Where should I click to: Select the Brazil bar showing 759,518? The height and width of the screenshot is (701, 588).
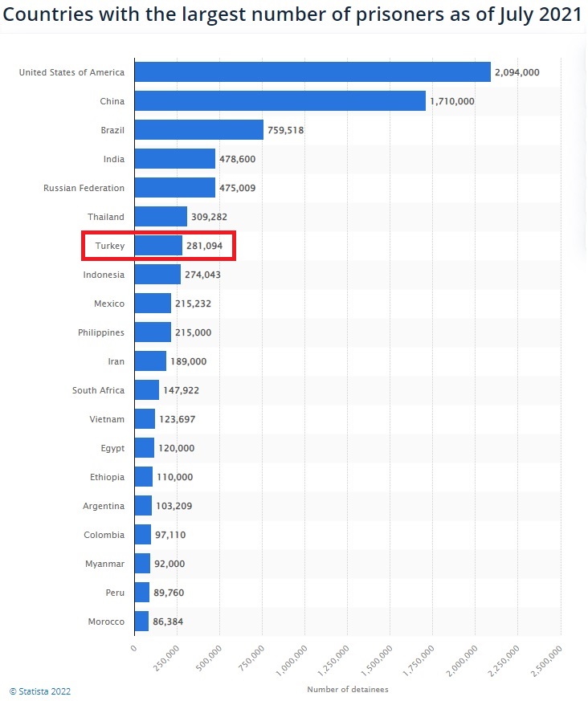pos(198,130)
